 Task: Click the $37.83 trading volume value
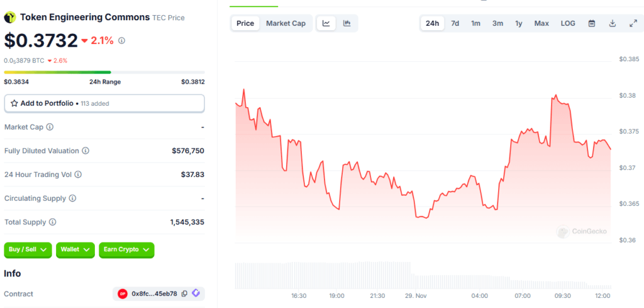point(192,174)
